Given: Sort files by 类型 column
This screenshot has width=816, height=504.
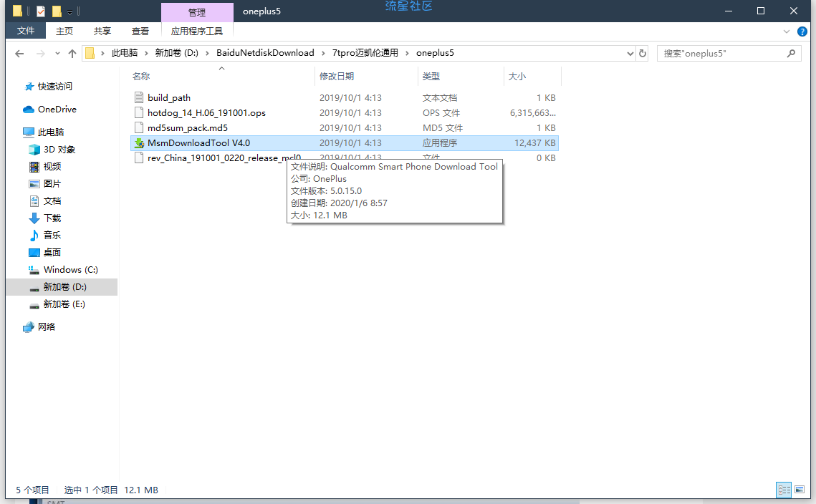Looking at the screenshot, I should [x=431, y=77].
